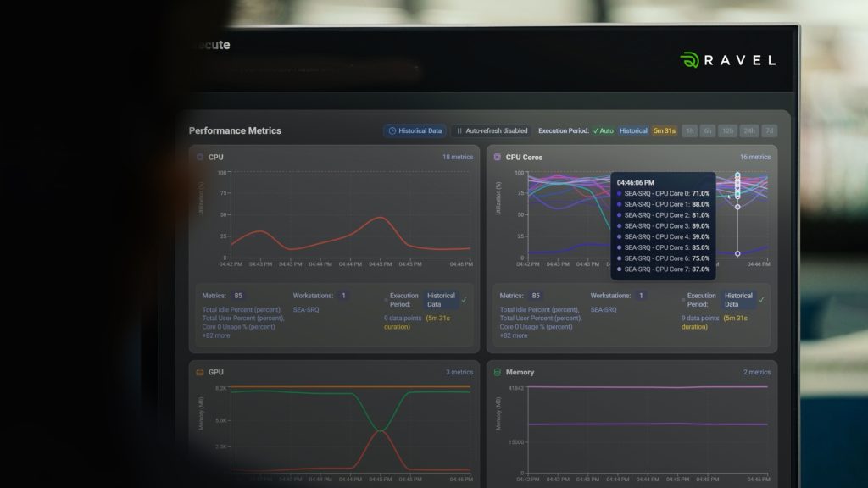Click the GPU panel icon
Screen dimensions: 868x488
(x=200, y=372)
